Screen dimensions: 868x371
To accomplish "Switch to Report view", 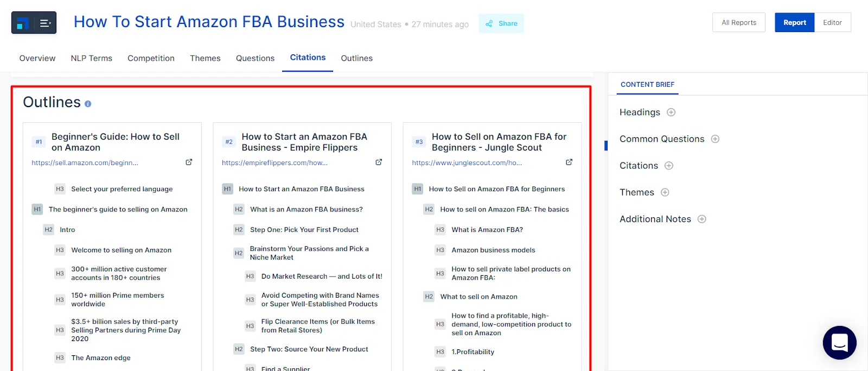I will pos(795,22).
